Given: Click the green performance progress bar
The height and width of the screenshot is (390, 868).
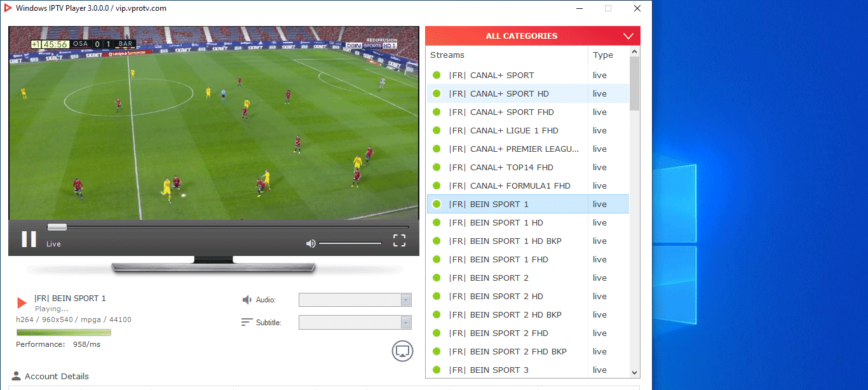Looking at the screenshot, I should 64,332.
